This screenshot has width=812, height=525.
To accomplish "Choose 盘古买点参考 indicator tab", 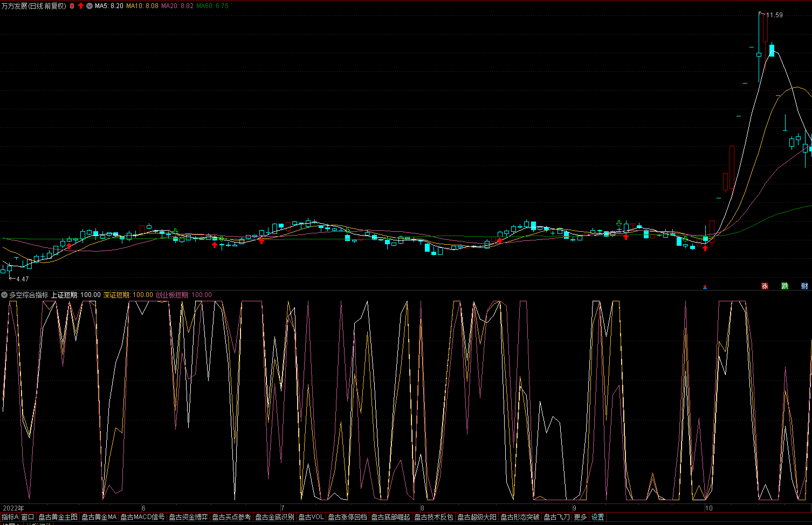I will [231, 517].
